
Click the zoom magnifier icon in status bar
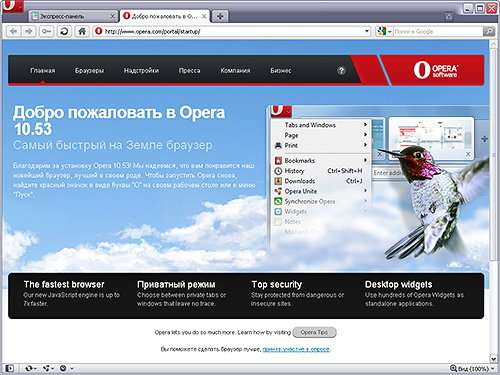(x=453, y=368)
